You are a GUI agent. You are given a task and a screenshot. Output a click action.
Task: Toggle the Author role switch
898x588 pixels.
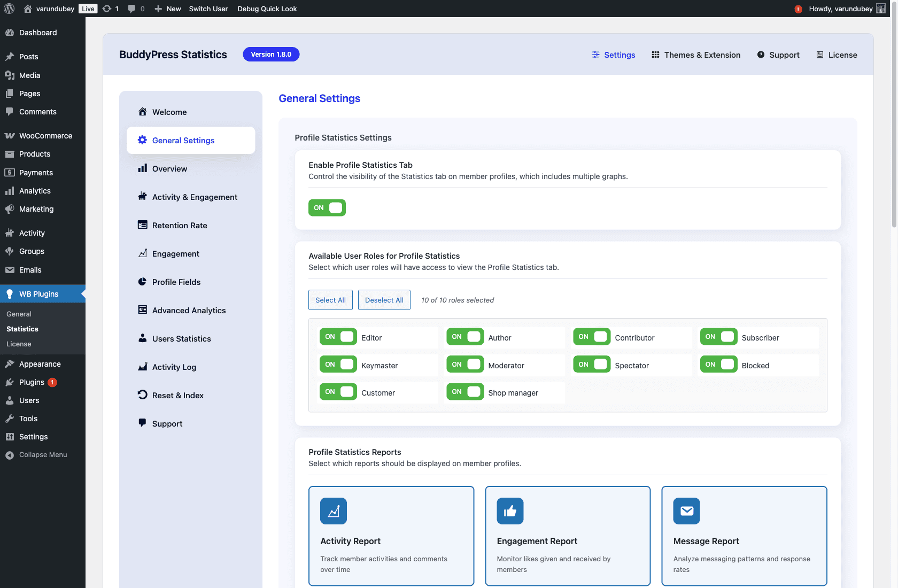pyautogui.click(x=465, y=337)
